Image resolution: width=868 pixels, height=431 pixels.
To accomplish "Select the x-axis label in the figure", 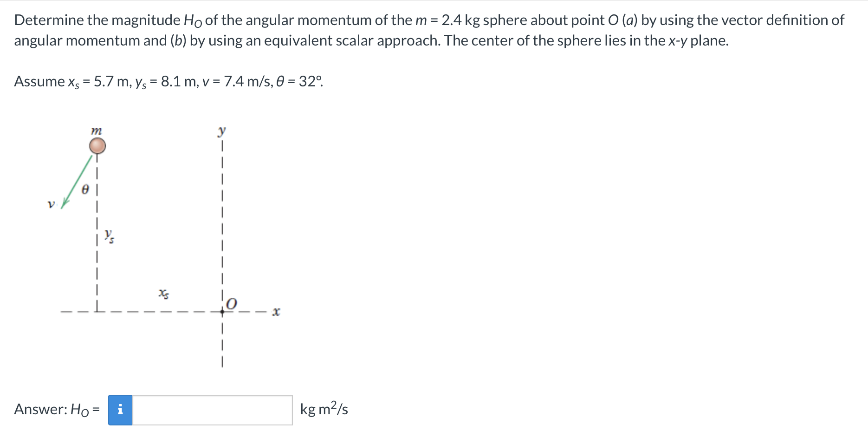I will 276,312.
